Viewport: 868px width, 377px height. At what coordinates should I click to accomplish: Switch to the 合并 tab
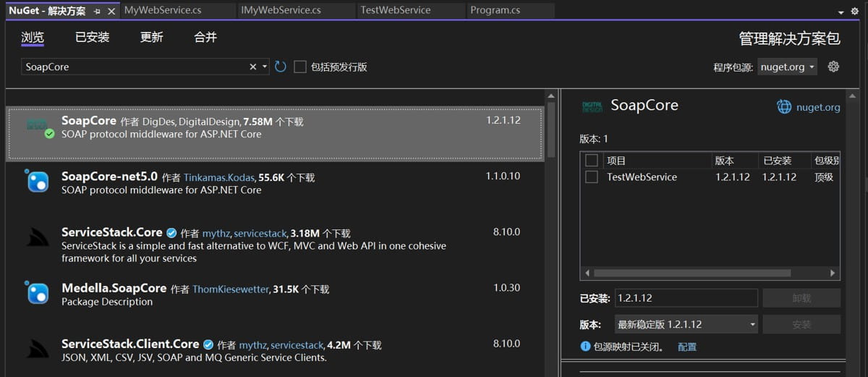coord(205,37)
